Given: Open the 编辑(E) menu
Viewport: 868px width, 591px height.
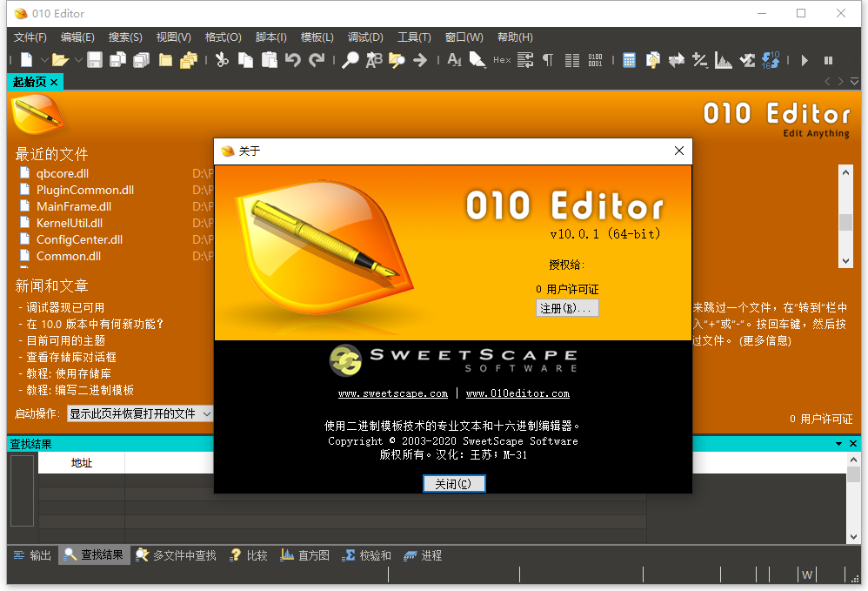Looking at the screenshot, I should (x=77, y=37).
